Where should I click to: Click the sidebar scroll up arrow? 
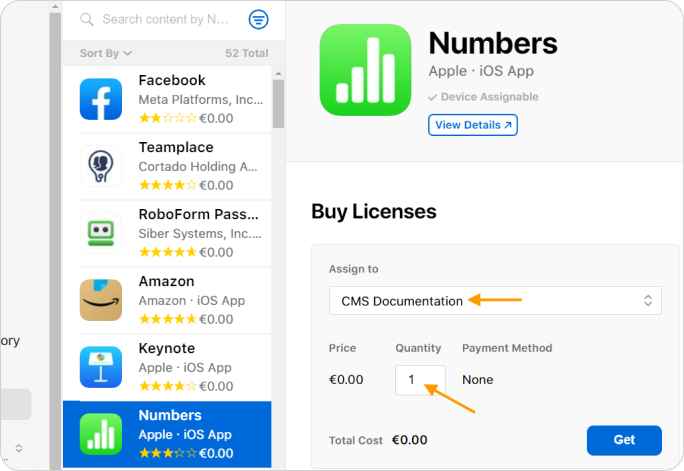coord(55,7)
